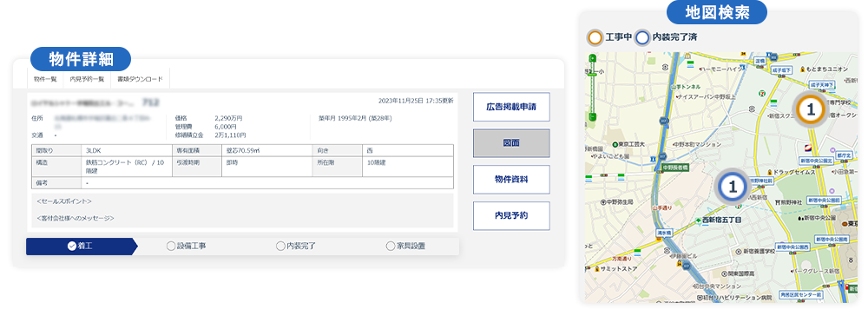Open the 物件一覧 tab

click(45, 79)
